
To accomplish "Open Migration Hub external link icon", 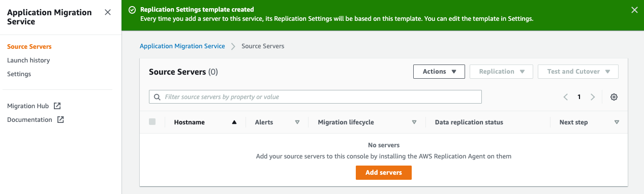I will [57, 106].
